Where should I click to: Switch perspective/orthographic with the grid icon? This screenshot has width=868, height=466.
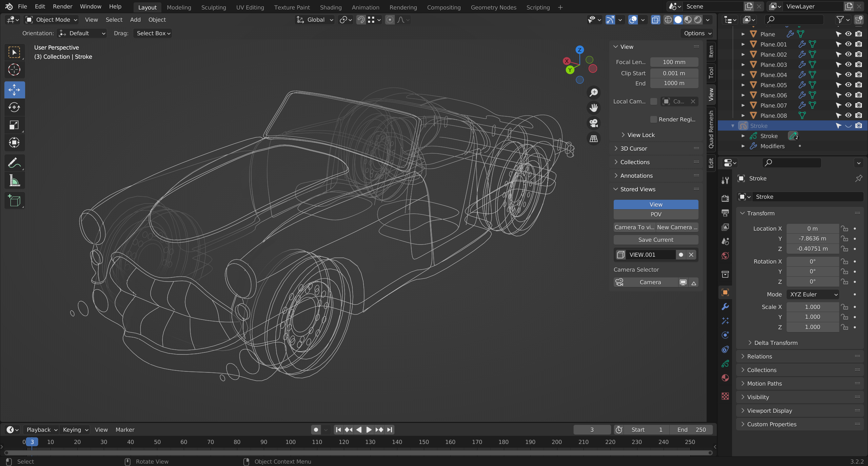(x=594, y=138)
